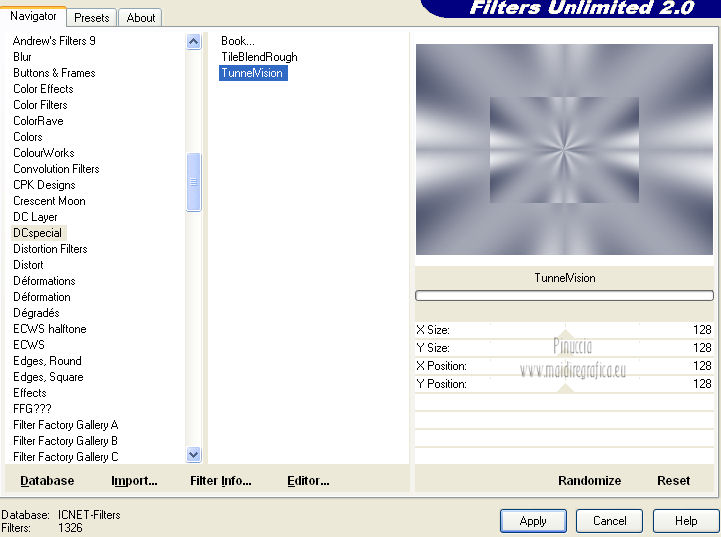Choose Distortion Filters category
The width and height of the screenshot is (721, 537).
pos(50,249)
